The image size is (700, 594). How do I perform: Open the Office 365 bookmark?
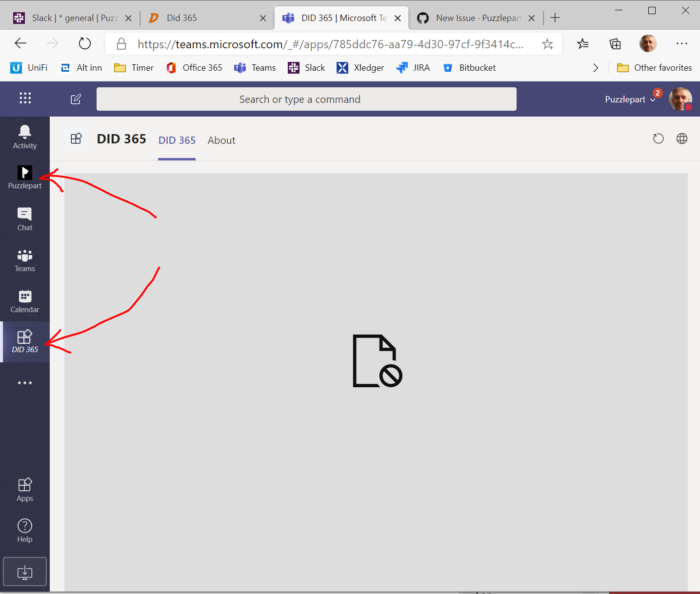coord(194,68)
